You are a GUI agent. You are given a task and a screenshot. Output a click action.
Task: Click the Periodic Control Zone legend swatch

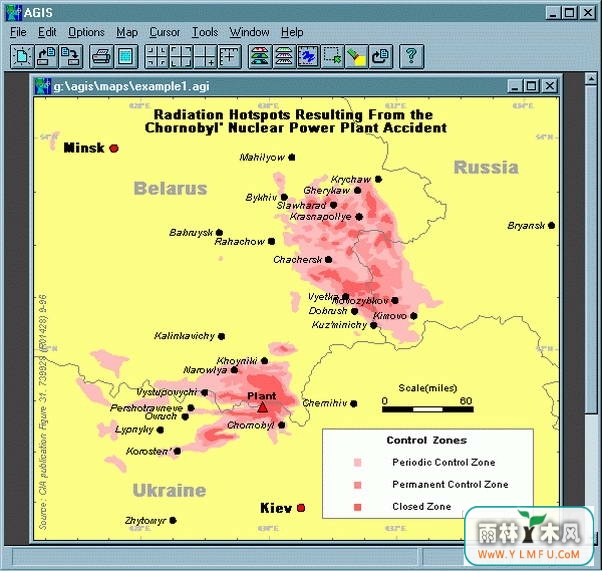pyautogui.click(x=357, y=462)
